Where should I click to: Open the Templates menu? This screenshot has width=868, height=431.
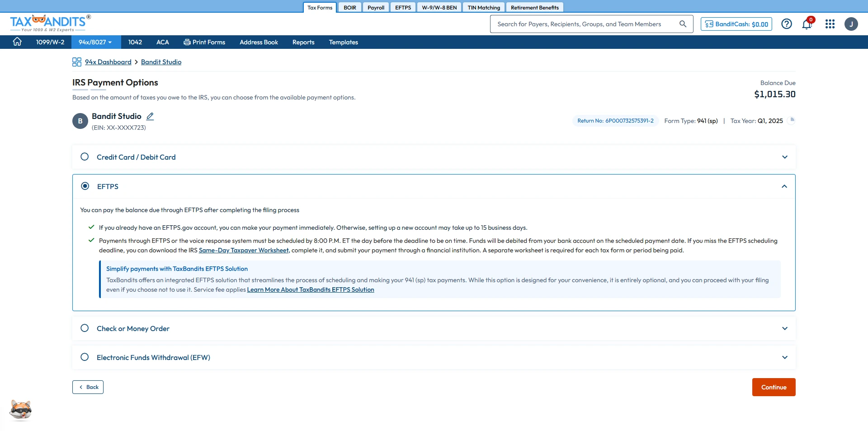pyautogui.click(x=344, y=42)
